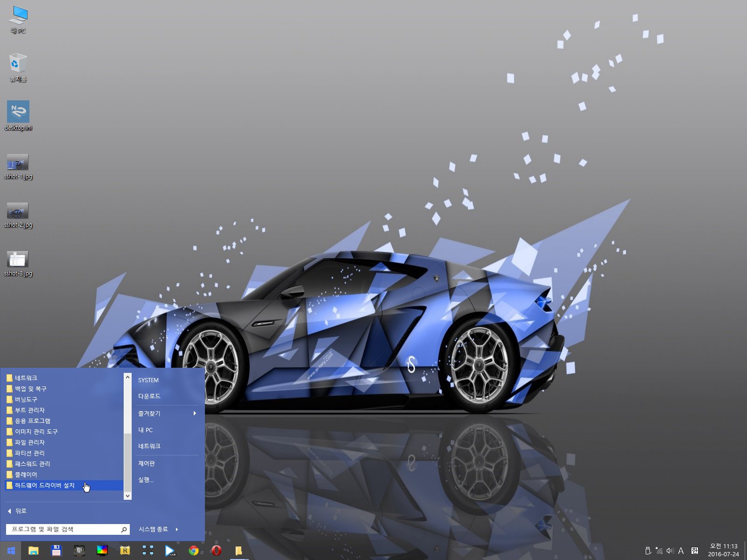747x560 pixels.
Task: Click the program list scroll down arrow
Action: pyautogui.click(x=127, y=496)
